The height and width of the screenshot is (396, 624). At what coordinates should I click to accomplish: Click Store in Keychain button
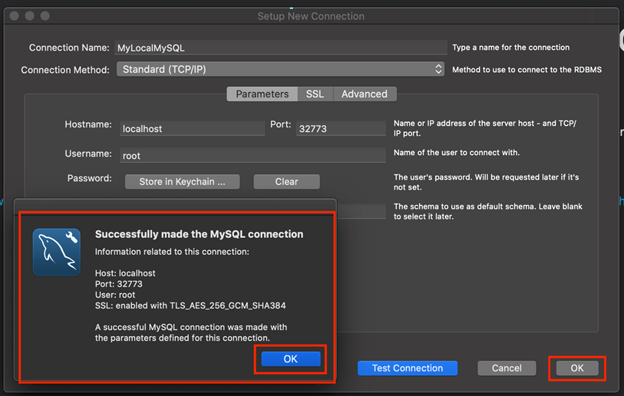pyautogui.click(x=182, y=181)
